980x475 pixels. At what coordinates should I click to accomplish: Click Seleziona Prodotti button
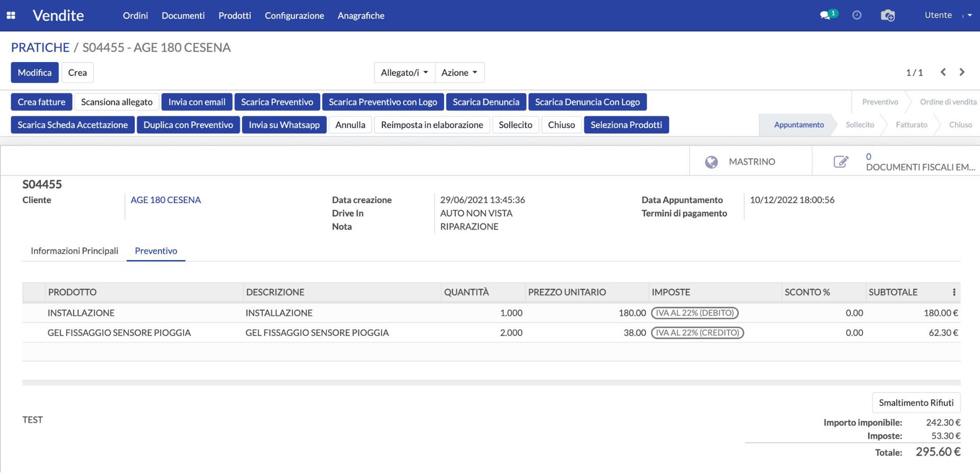click(x=626, y=125)
